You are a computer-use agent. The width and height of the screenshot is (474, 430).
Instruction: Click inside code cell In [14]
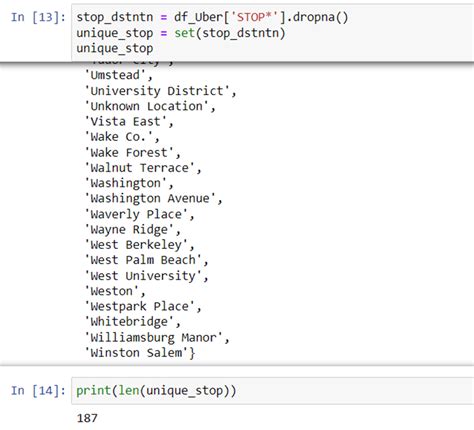click(x=272, y=391)
